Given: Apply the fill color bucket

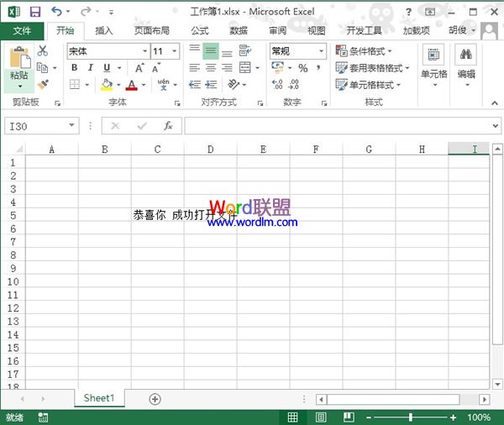Looking at the screenshot, I should point(107,85).
